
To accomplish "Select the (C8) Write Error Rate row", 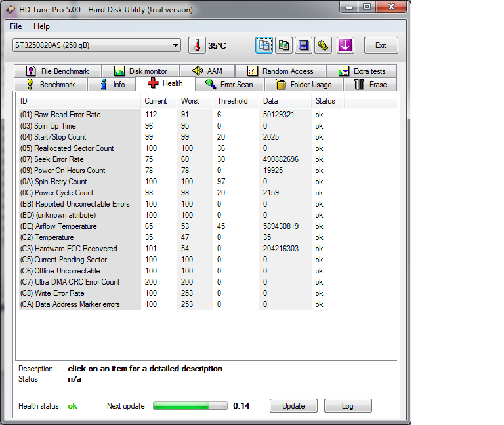I will [x=182, y=293].
